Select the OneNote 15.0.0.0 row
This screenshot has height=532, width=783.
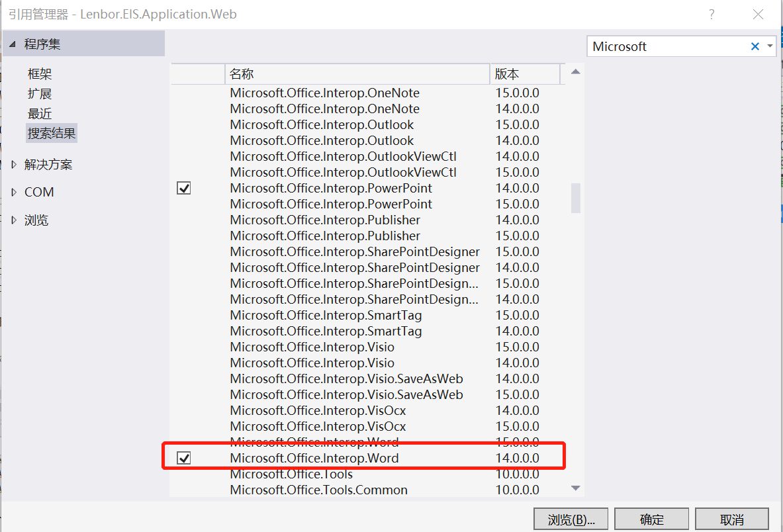pyautogui.click(x=368, y=93)
